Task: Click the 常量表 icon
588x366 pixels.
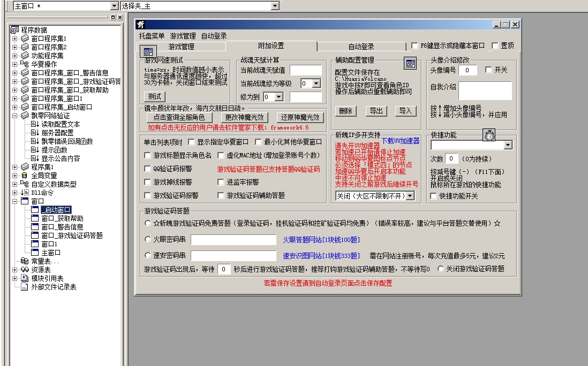Action: tap(25, 261)
